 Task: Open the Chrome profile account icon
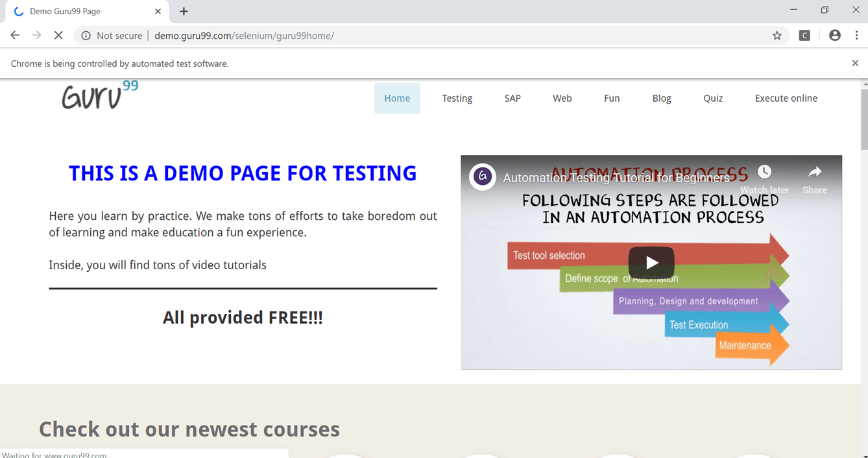[834, 36]
